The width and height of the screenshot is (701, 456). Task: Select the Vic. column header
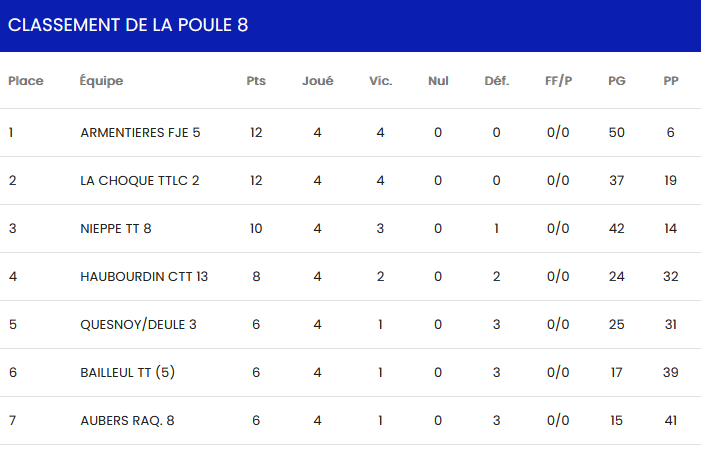coord(380,81)
